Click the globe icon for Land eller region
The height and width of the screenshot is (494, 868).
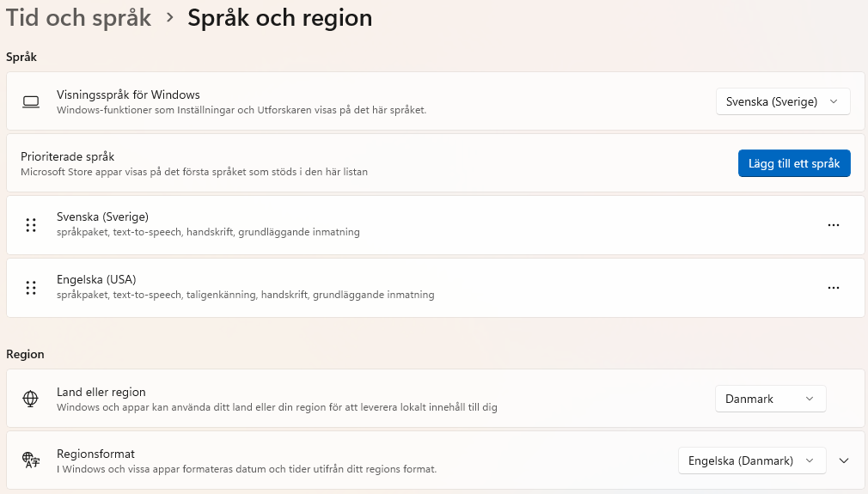[31, 399]
